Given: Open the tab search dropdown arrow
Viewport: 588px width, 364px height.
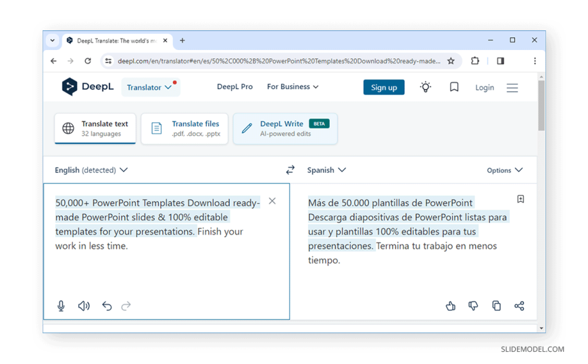Looking at the screenshot, I should (x=53, y=41).
